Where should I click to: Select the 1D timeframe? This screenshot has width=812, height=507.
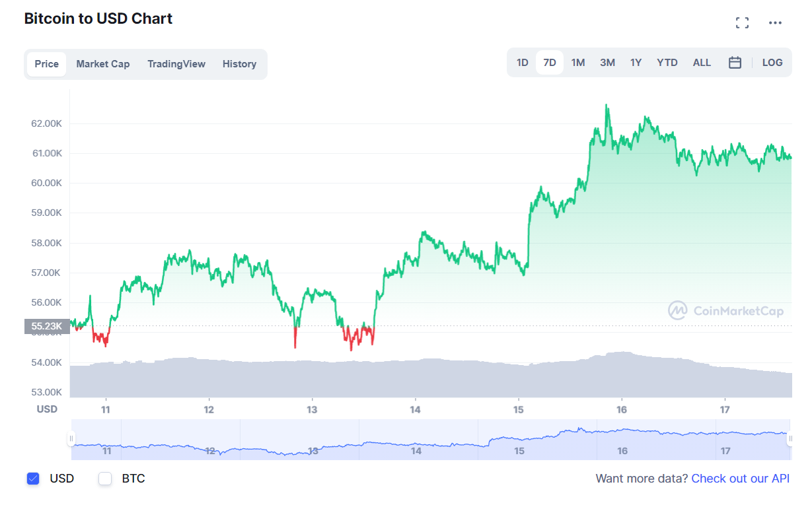[x=522, y=62]
